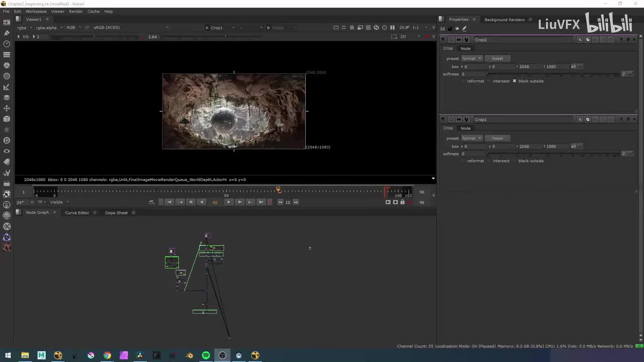Adjust the Crop1 softness slider
Screen dimensions: 644x362
(553, 154)
